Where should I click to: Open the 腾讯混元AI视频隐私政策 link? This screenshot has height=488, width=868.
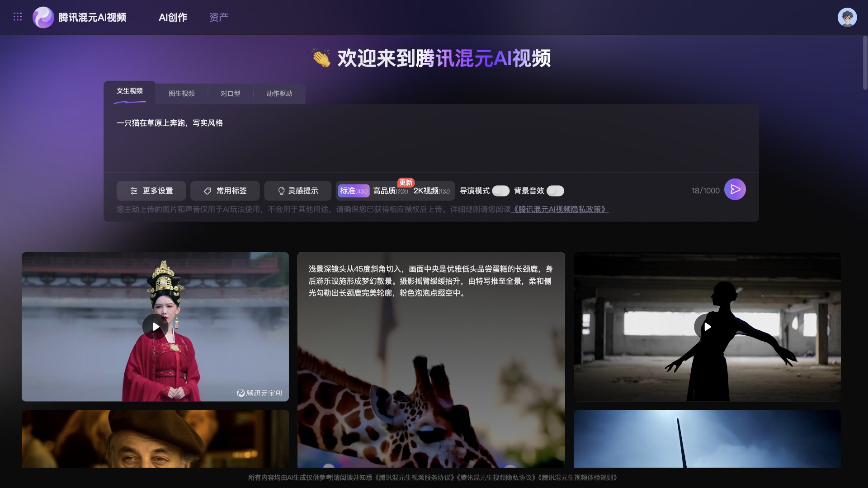click(560, 209)
